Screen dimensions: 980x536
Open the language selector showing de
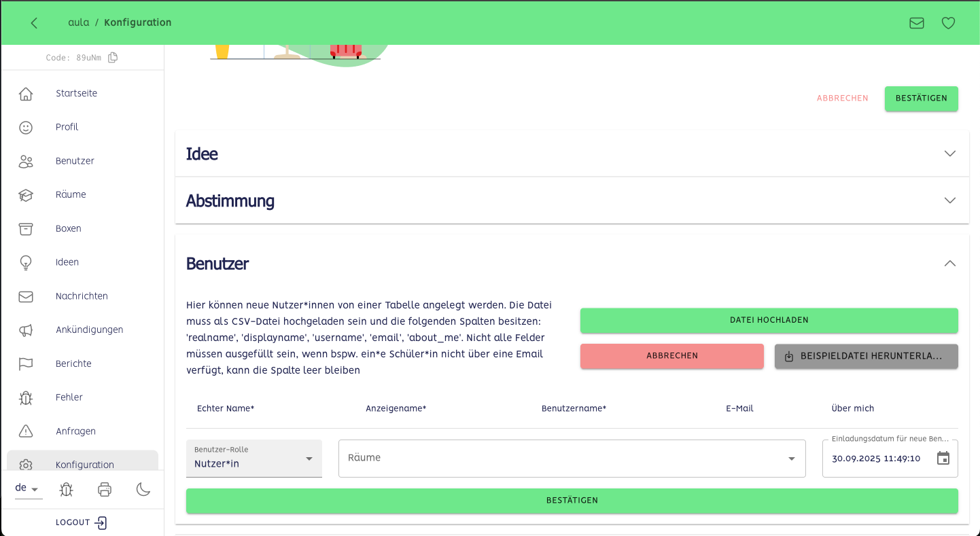tap(28, 488)
